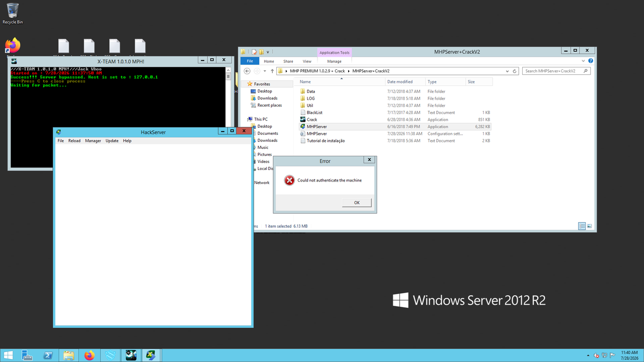Expand the Explorer ribbon chevron
Viewport: 644px width, 362px height.
[584, 61]
